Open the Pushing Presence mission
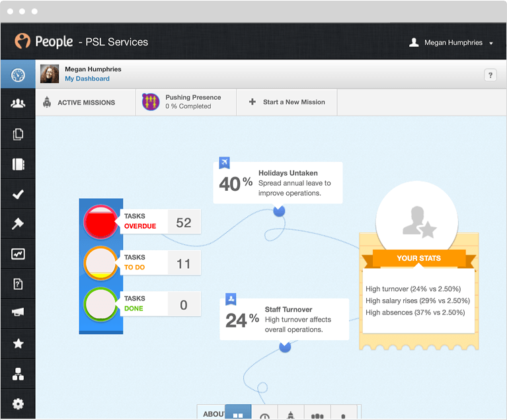The width and height of the screenshot is (507, 420). [x=186, y=102]
